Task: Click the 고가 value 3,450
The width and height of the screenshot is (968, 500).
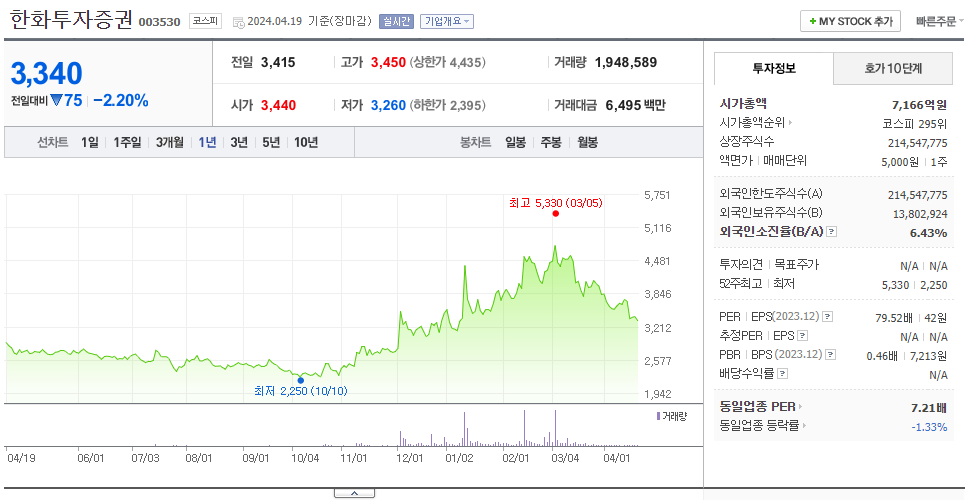Action: pyautogui.click(x=388, y=62)
